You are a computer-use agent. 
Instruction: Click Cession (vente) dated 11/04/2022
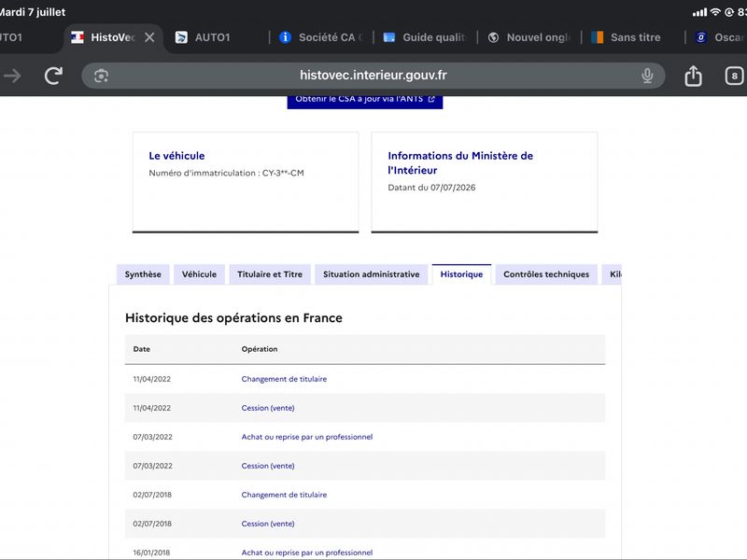click(268, 408)
